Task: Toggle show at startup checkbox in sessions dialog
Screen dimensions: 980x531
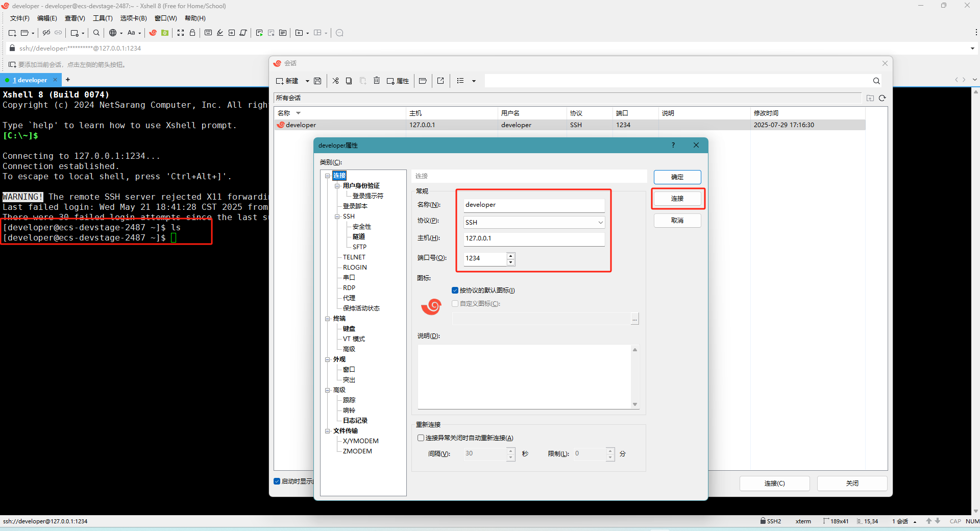Action: coord(277,481)
